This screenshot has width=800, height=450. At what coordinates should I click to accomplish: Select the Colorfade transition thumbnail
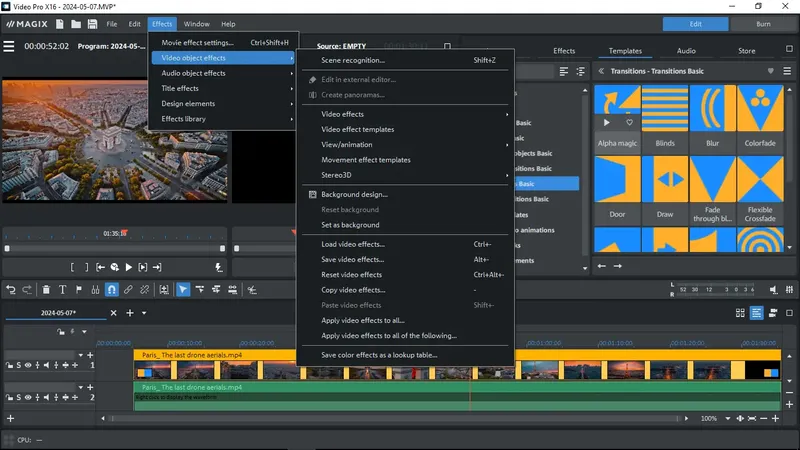760,108
